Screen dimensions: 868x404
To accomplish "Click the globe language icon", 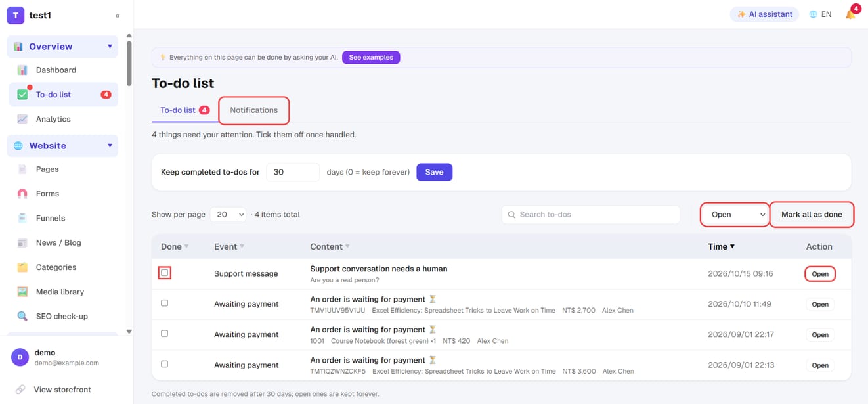I will point(813,14).
